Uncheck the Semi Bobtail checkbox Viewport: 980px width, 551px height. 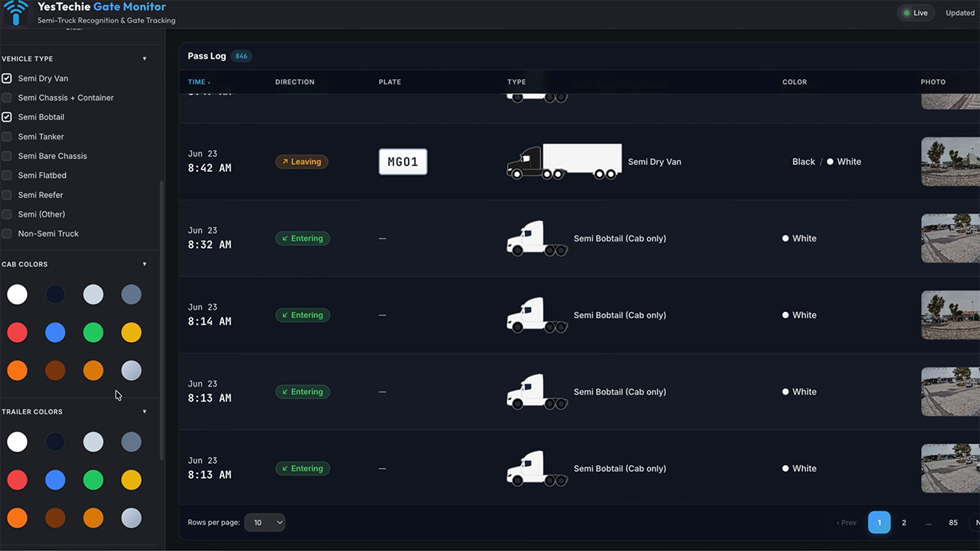click(x=7, y=117)
